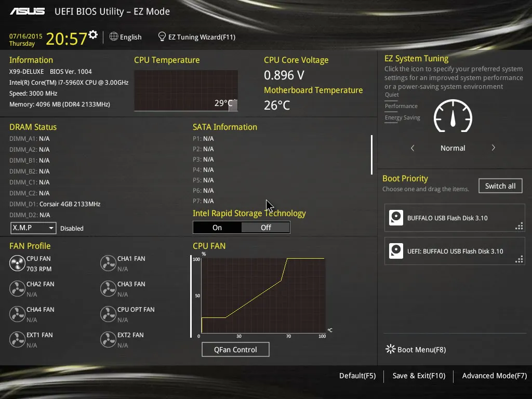Click drag handle on UEFI: BUFFALO USB entry
Image resolution: width=532 pixels, height=399 pixels.
click(519, 259)
